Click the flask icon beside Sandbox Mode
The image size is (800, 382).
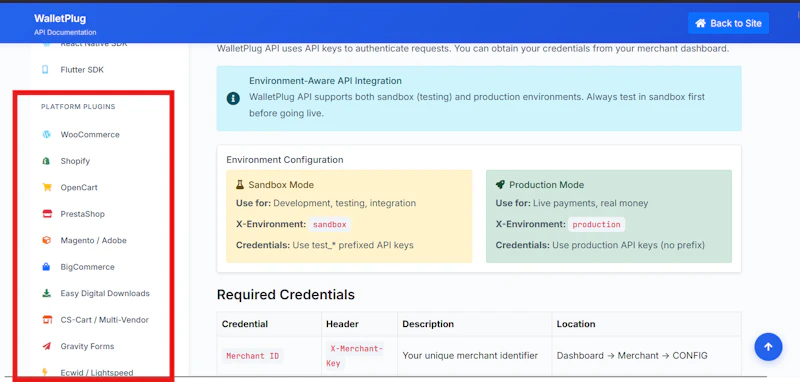coord(240,185)
